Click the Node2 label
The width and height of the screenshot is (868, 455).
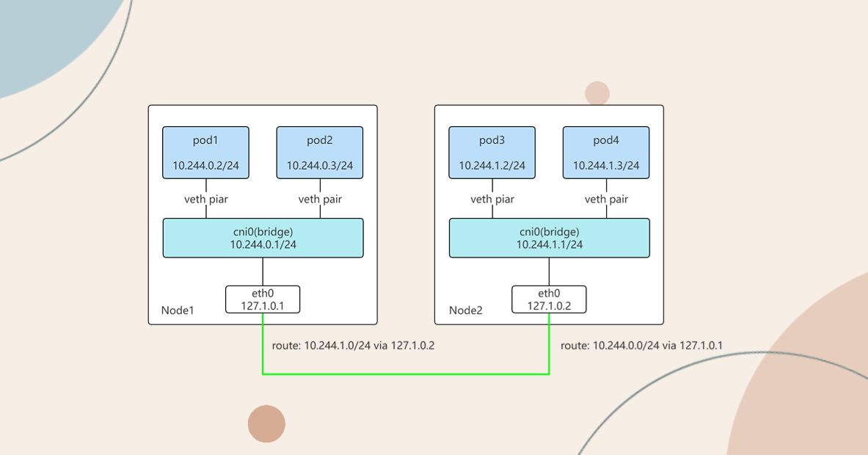click(x=466, y=310)
